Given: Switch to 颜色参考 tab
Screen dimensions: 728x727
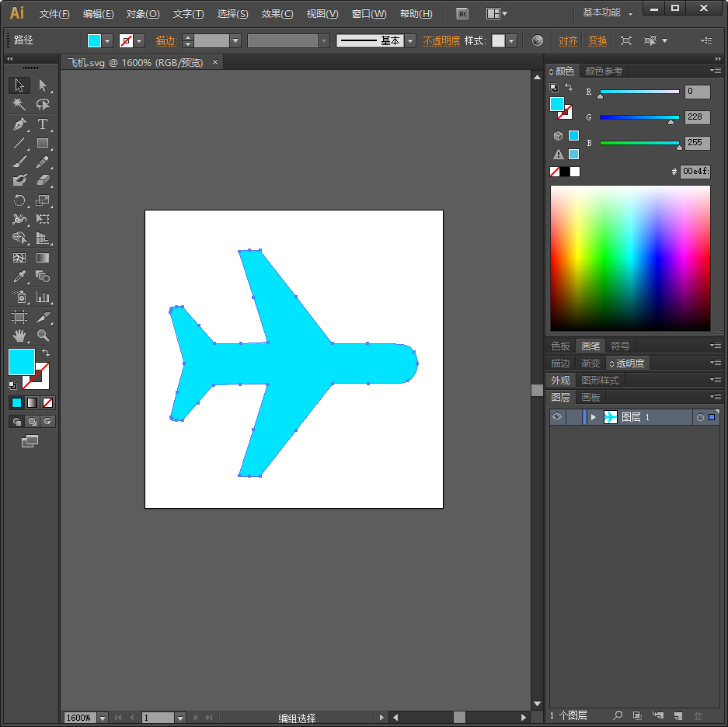Looking at the screenshot, I should (x=604, y=71).
